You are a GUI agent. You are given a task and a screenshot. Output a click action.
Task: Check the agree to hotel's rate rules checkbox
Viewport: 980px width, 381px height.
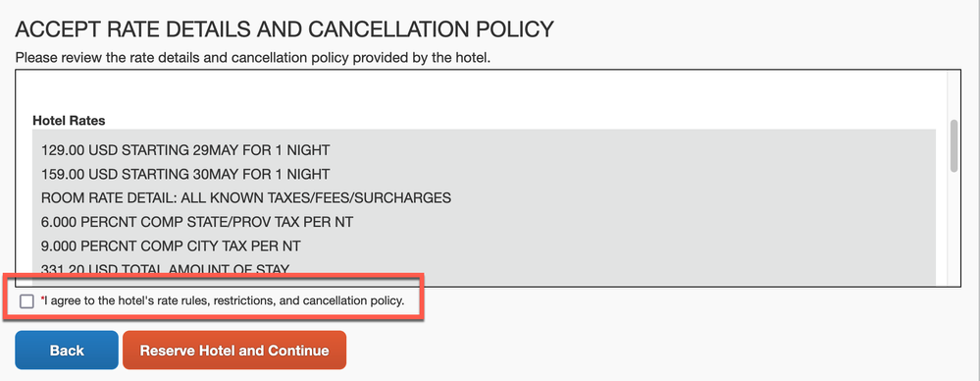coord(26,301)
